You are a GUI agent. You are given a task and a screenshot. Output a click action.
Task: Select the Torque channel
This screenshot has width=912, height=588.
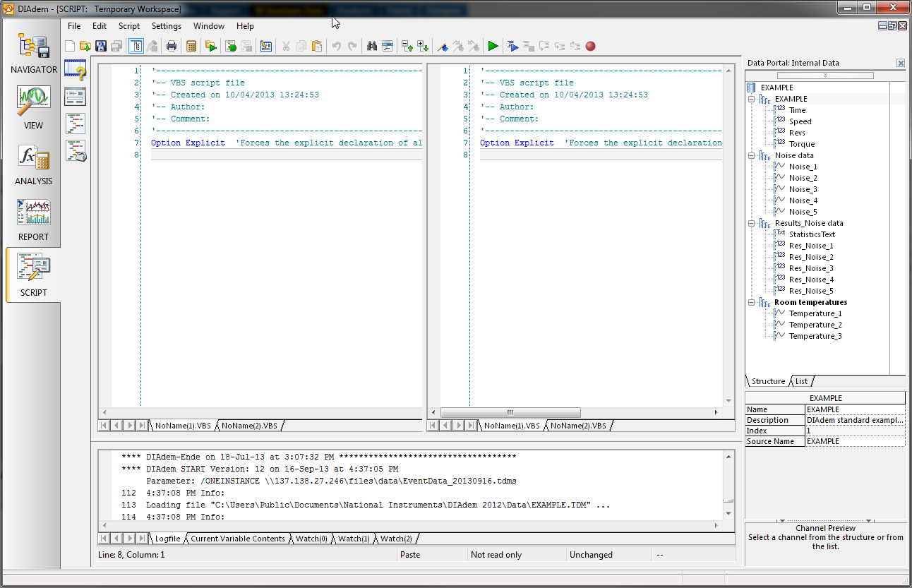[x=802, y=144]
